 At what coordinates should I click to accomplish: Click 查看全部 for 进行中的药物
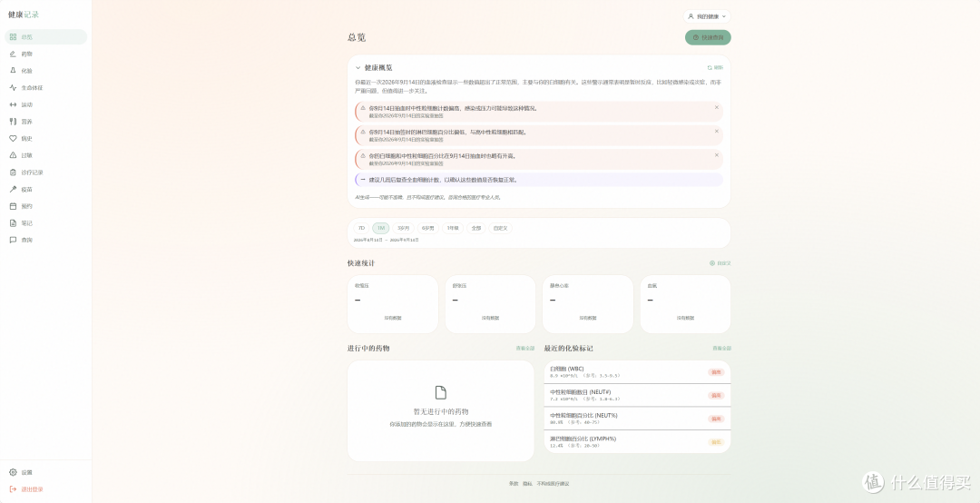[525, 348]
